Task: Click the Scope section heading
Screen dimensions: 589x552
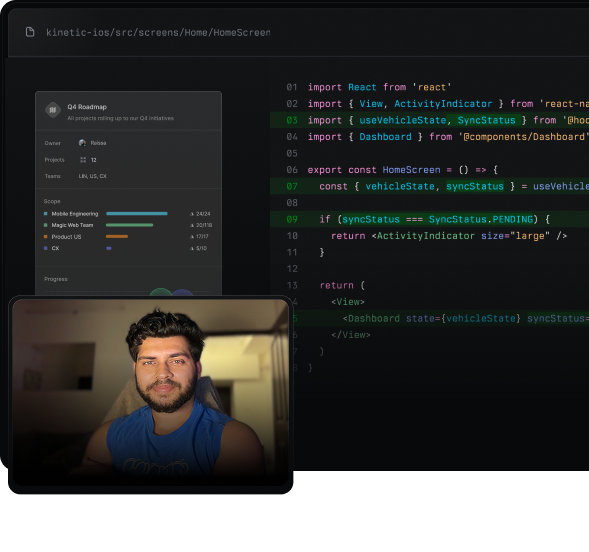Action: pos(52,201)
